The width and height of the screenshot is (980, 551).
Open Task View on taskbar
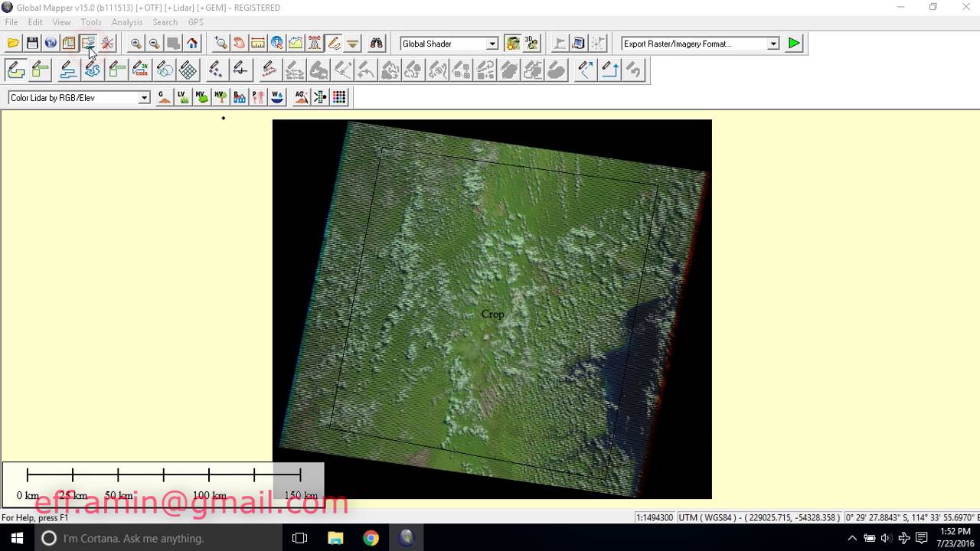pyautogui.click(x=299, y=538)
